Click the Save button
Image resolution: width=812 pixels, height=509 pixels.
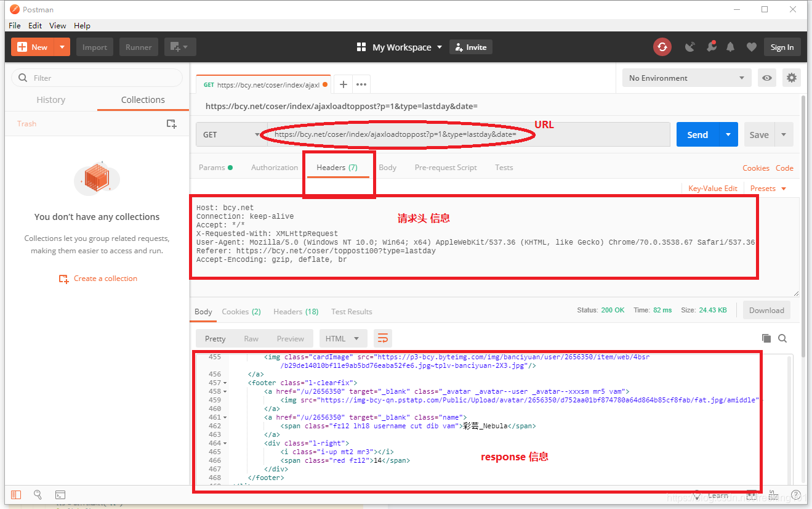[x=759, y=134]
